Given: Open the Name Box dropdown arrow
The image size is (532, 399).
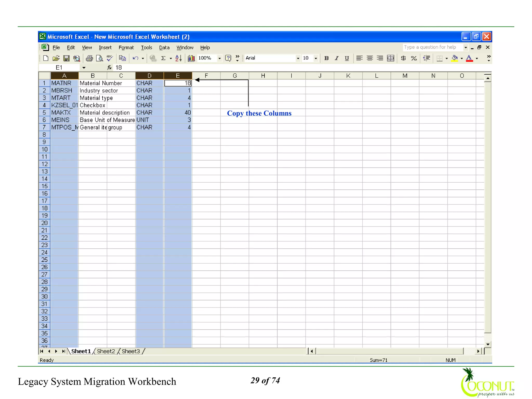Looking at the screenshot, I should 84,68.
